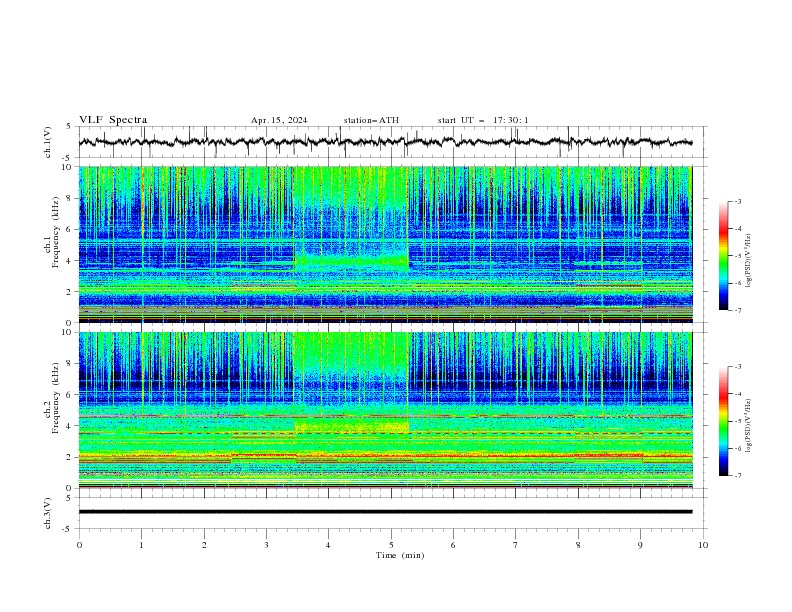Click the ch.1 colorbar log(PSD) label
This screenshot has width=792, height=612.
click(748, 261)
